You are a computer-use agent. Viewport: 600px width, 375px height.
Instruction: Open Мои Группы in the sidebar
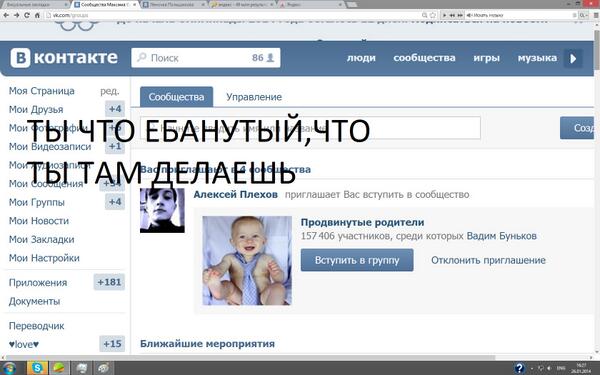click(37, 202)
